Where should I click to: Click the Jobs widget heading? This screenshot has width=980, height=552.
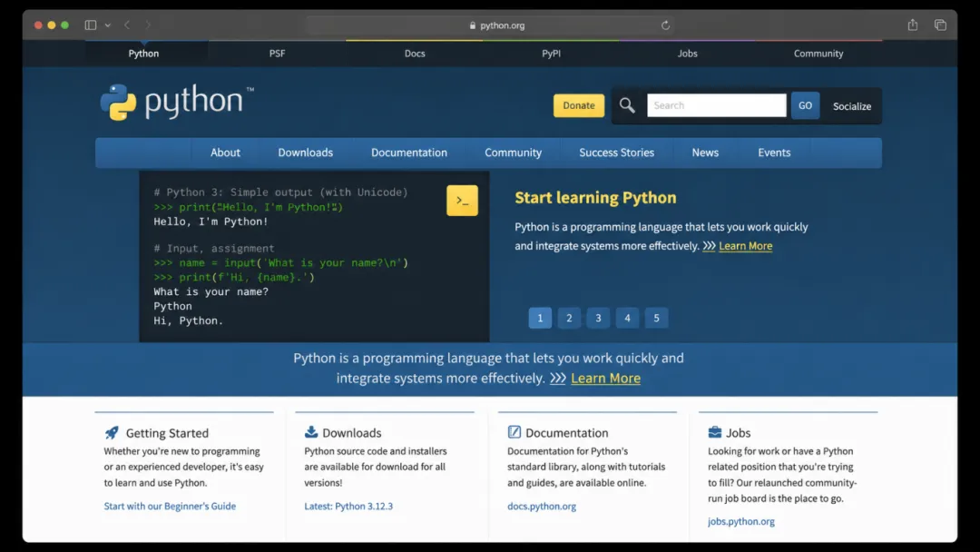[x=738, y=432]
